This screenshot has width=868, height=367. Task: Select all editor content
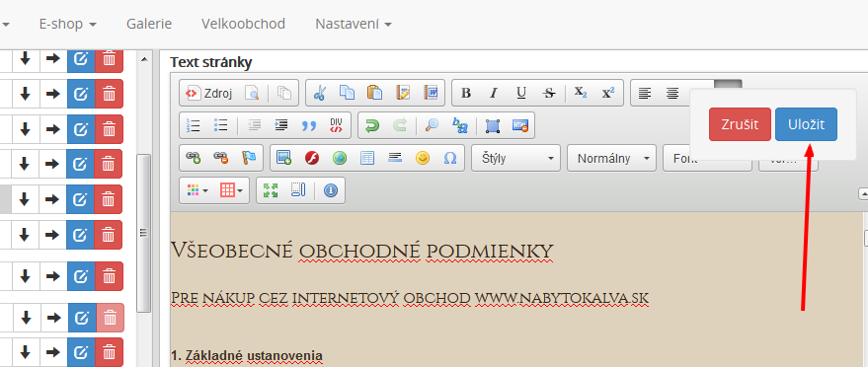pyautogui.click(x=492, y=125)
